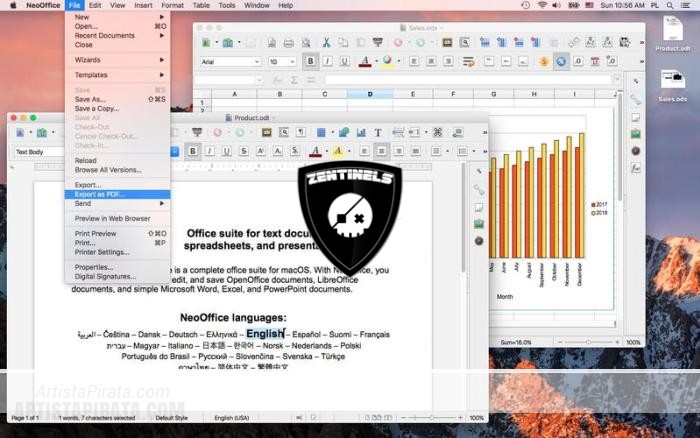Click Copy icon in Sales.ods toolbar
This screenshot has width=700, height=438.
point(343,42)
